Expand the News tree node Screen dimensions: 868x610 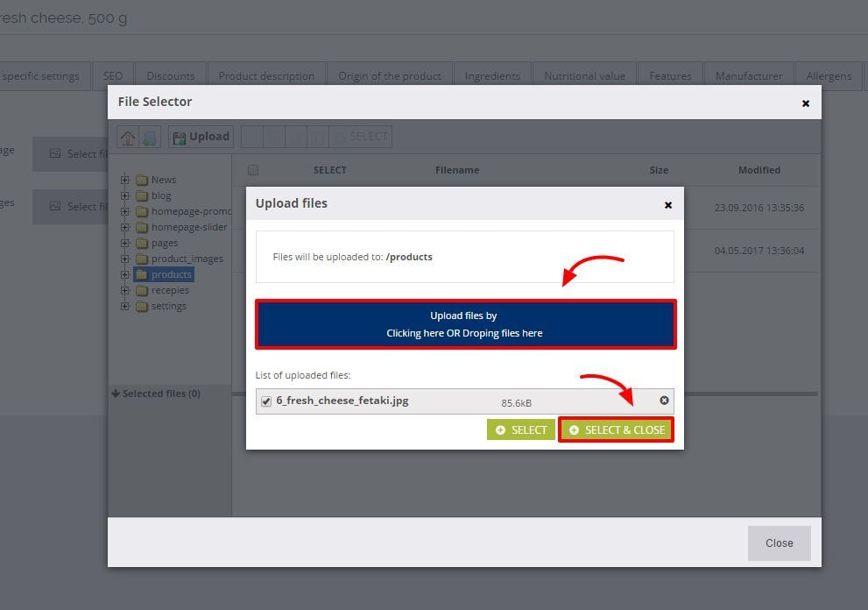point(125,180)
